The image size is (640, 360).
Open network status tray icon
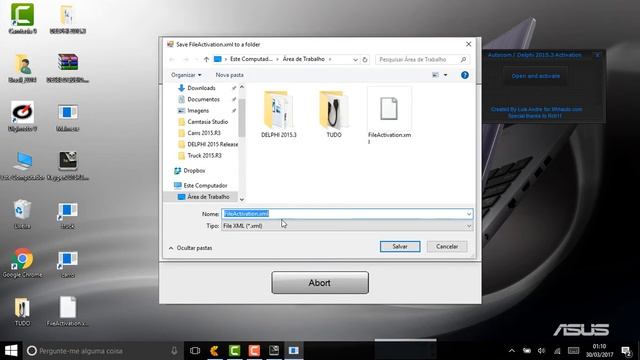[x=557, y=351]
